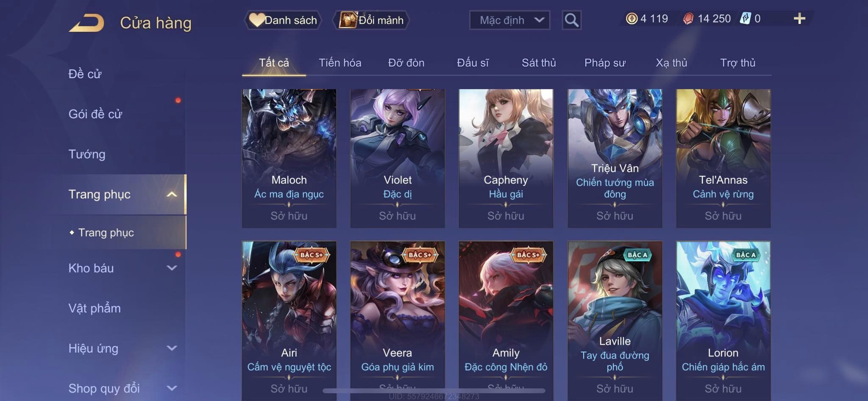The width and height of the screenshot is (868, 401).
Task: Select the Airi Cấm vệ nguyệt tộc card
Action: pyautogui.click(x=289, y=321)
